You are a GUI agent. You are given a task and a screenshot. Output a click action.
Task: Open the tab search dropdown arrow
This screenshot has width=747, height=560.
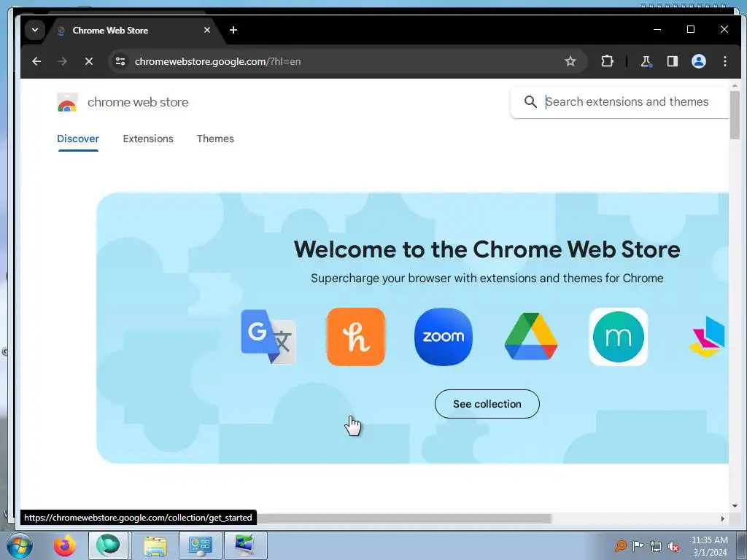click(x=35, y=30)
